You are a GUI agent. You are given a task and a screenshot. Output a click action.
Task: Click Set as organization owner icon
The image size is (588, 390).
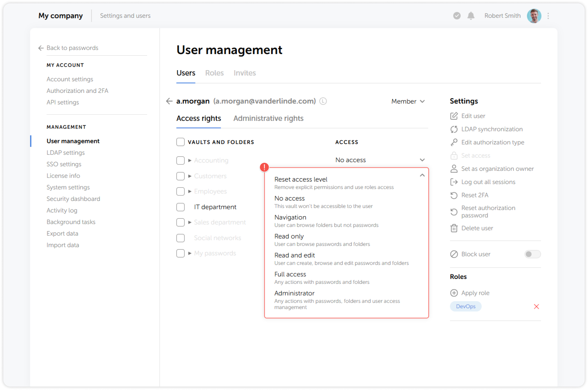click(x=454, y=169)
